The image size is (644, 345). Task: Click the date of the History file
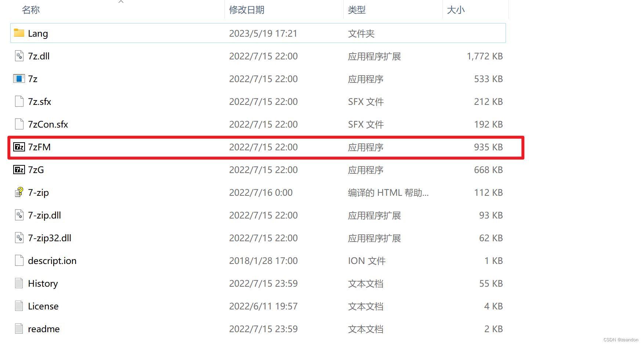[263, 283]
